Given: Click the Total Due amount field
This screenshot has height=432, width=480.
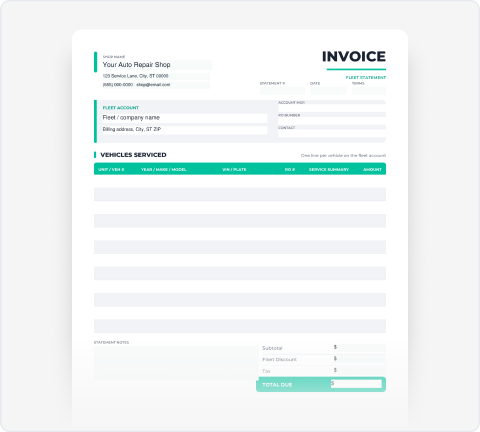Looking at the screenshot, I should 356,384.
